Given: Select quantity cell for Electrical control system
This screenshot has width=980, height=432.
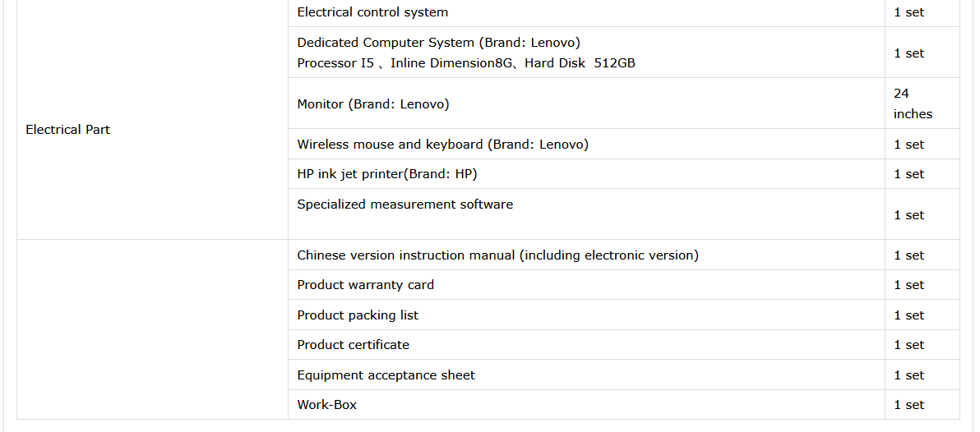Looking at the screenshot, I should [x=908, y=12].
